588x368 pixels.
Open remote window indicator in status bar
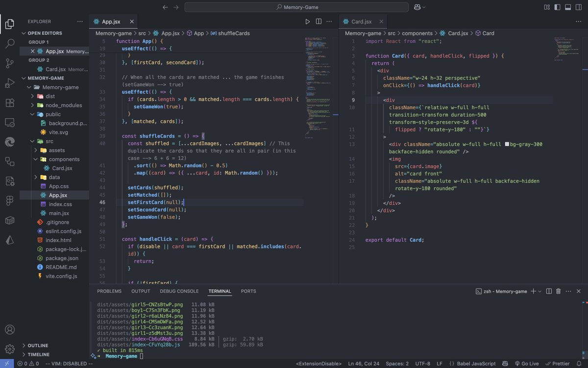coord(6,364)
